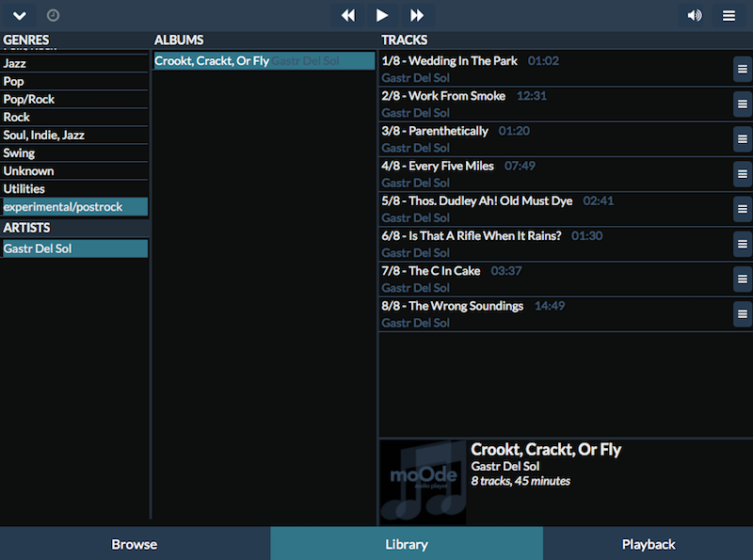
Task: Click the TRACKS column header
Action: [x=405, y=40]
